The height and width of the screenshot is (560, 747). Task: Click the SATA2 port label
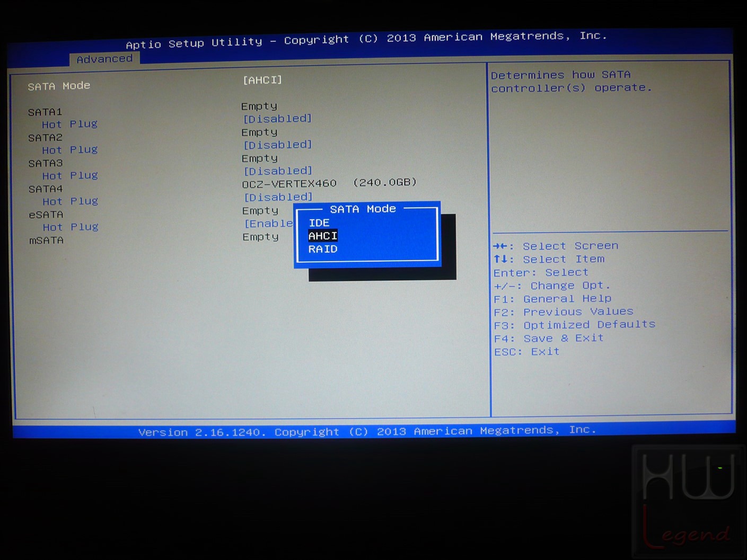point(45,138)
